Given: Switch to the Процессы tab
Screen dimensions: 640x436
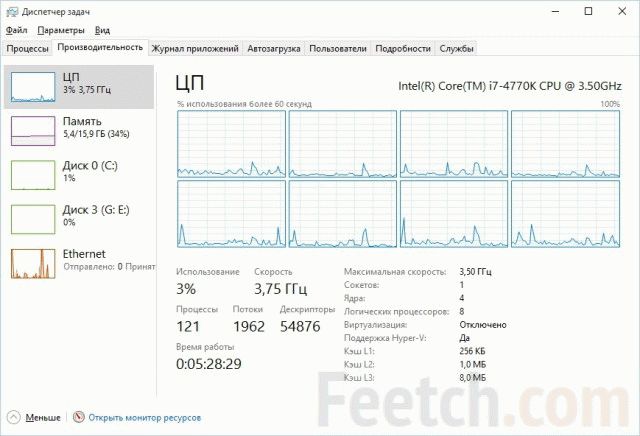Looking at the screenshot, I should coord(27,49).
